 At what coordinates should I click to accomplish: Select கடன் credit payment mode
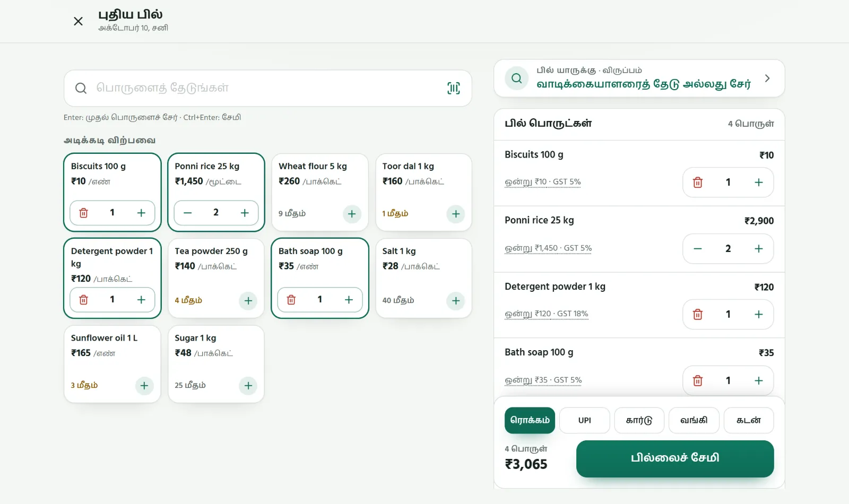coord(749,420)
